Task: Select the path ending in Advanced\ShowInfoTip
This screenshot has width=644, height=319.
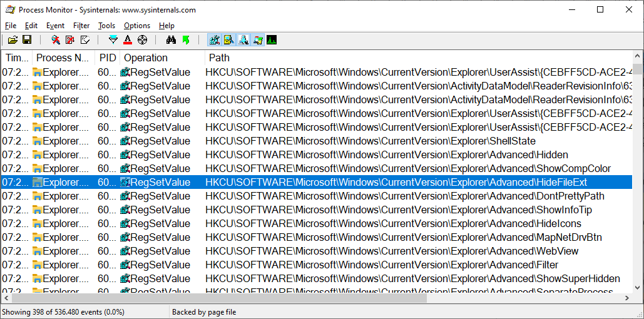Action: 399,210
